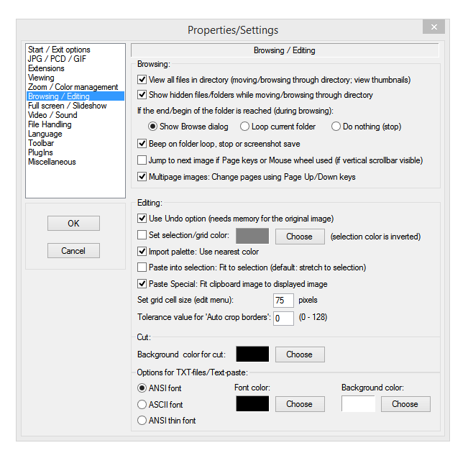The image size is (468, 476).
Task: Click the Auto crop tolerance value field
Action: point(283,319)
